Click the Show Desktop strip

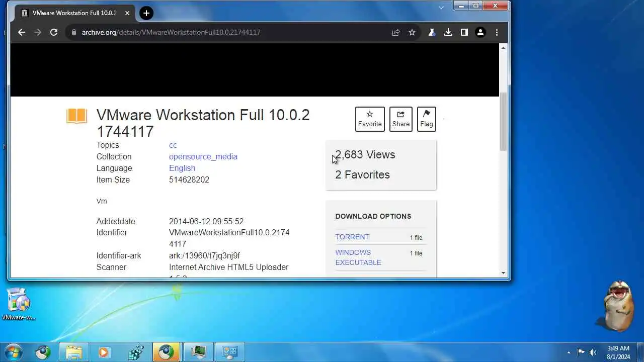tap(640, 352)
